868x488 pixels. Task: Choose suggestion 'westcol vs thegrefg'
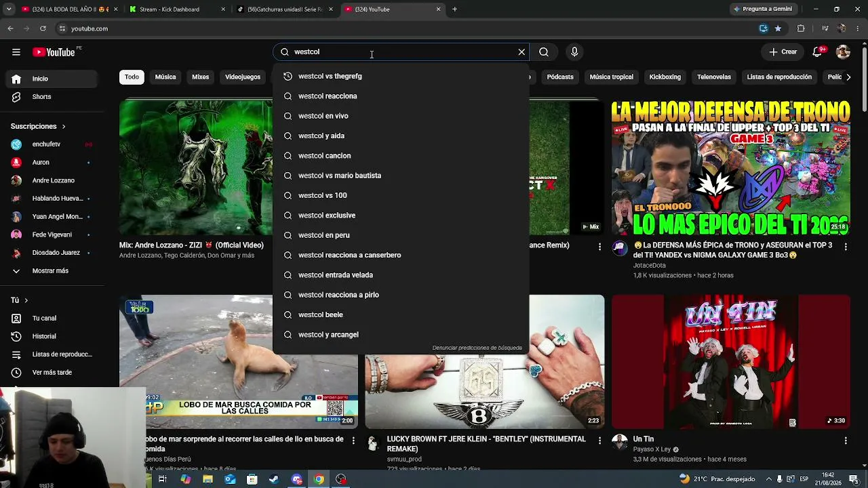[x=401, y=77]
